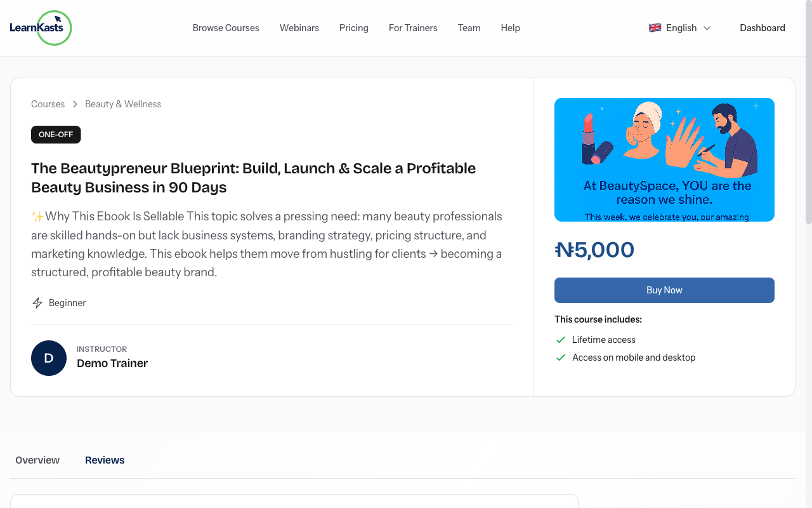Click the Beauty & Wellness breadcrumb link

point(122,104)
